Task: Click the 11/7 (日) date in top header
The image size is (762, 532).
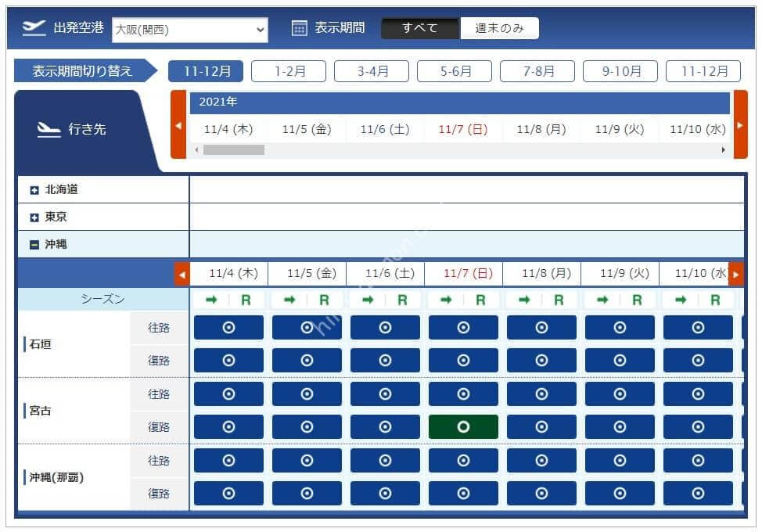Action: tap(462, 129)
